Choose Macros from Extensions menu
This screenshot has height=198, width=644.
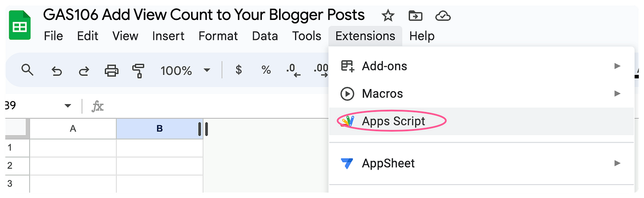pos(481,93)
